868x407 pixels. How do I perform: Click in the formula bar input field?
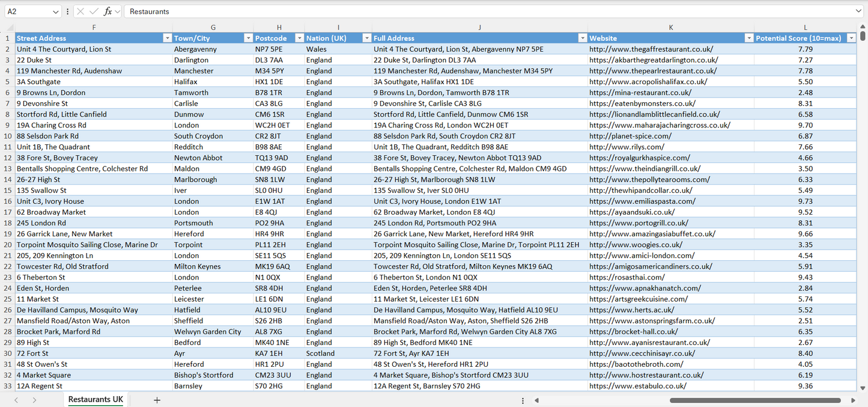[481, 11]
